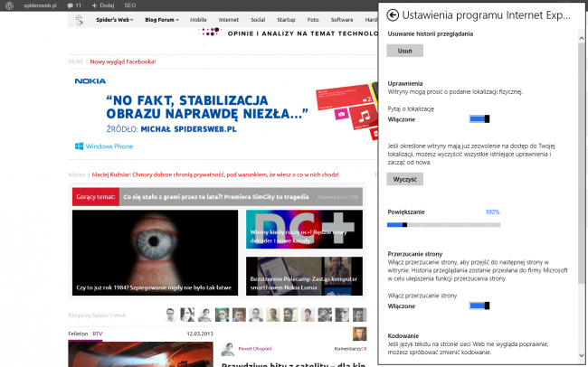
Task: Click the date 12.03.2013
Action: pyautogui.click(x=200, y=334)
